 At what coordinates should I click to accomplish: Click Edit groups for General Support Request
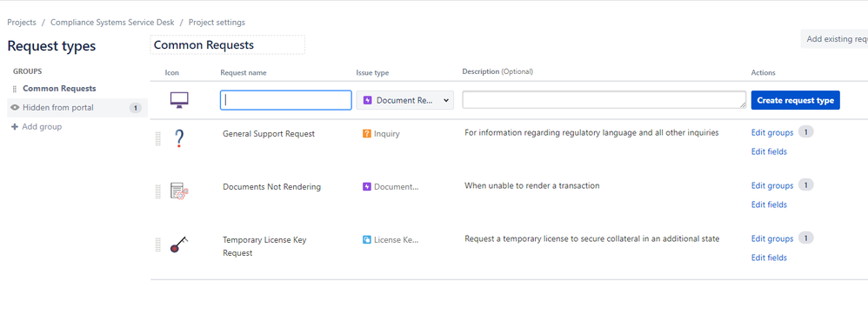(x=772, y=132)
